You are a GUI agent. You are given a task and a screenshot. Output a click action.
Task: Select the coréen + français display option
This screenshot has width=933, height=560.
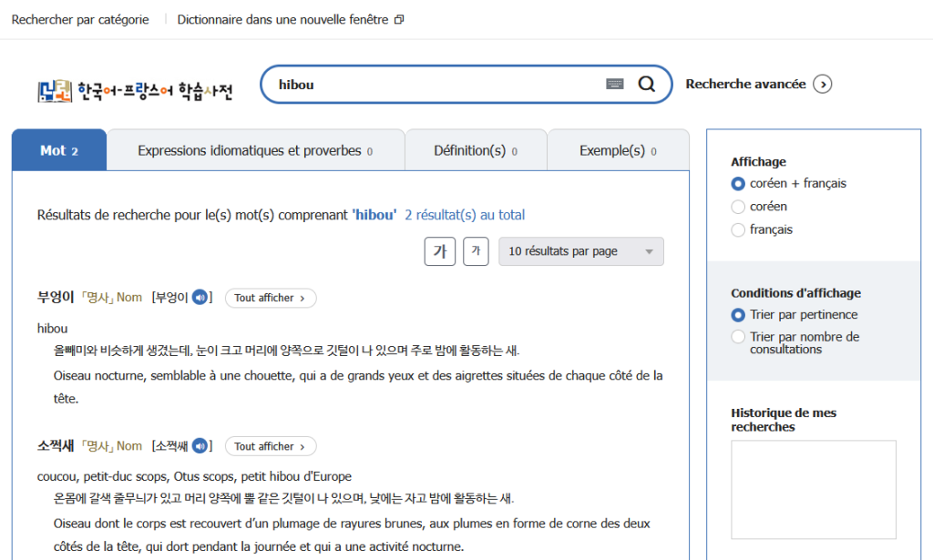tap(738, 184)
